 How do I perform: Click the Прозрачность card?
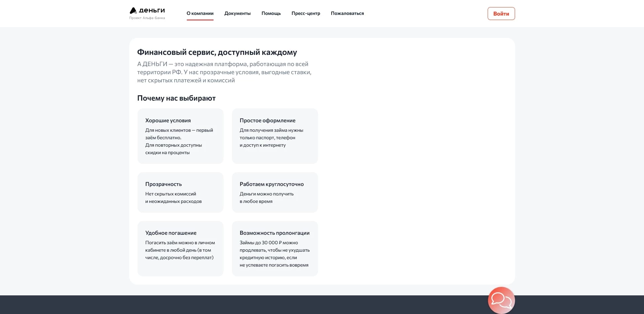pos(180,192)
